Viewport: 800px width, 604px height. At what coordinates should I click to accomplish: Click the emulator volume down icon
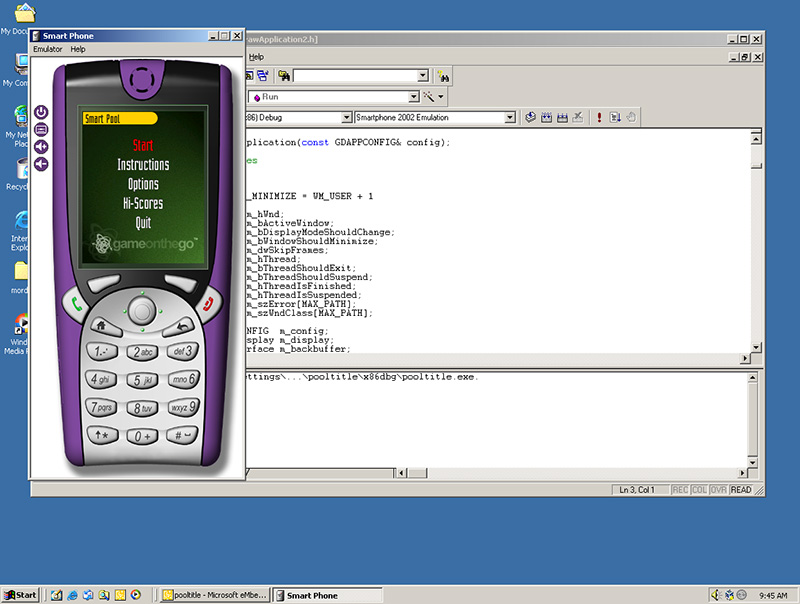[41, 164]
